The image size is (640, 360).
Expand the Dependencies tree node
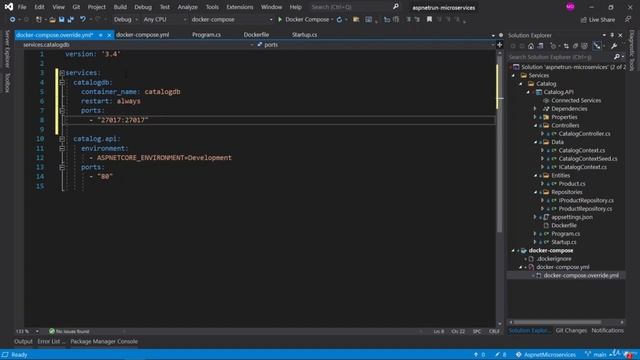click(x=536, y=109)
